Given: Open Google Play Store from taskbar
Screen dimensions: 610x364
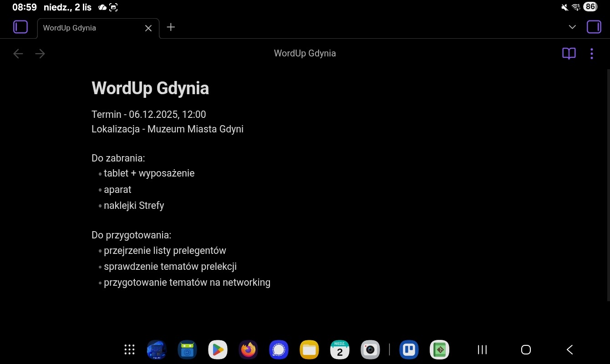Looking at the screenshot, I should [x=218, y=349].
